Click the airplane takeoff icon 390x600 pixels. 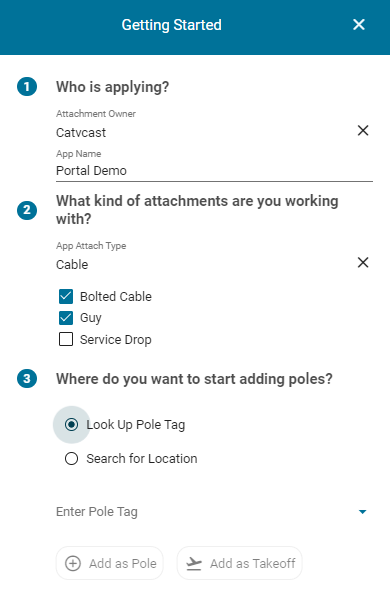[x=194, y=563]
